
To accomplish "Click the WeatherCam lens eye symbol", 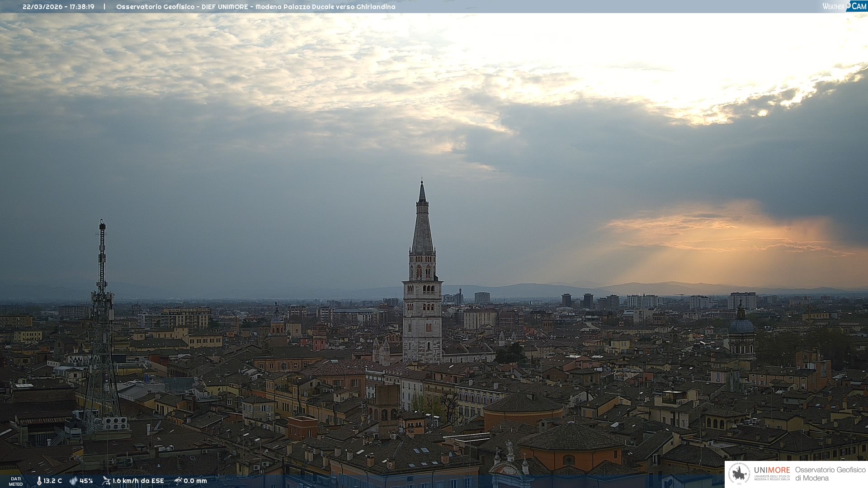I will [849, 5].
